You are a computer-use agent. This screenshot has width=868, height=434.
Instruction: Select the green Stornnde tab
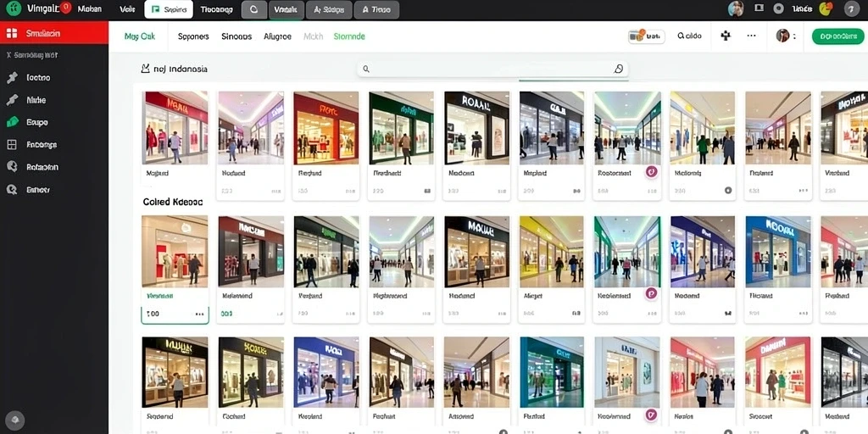pyautogui.click(x=349, y=36)
